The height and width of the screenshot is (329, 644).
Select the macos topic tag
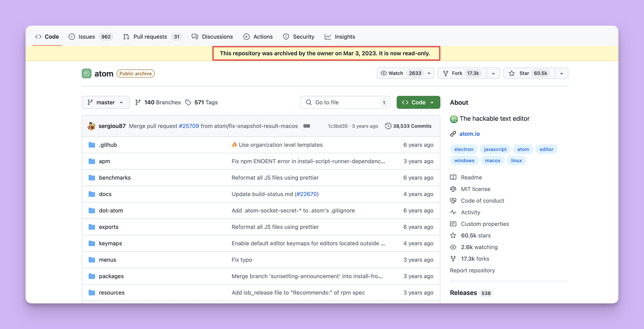pos(493,161)
